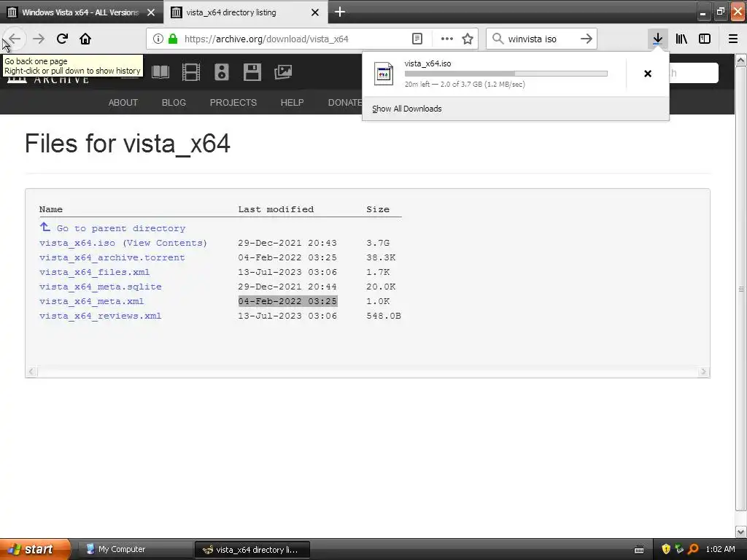Click the network connection tray icon
The height and width of the screenshot is (560, 747).
click(x=679, y=549)
